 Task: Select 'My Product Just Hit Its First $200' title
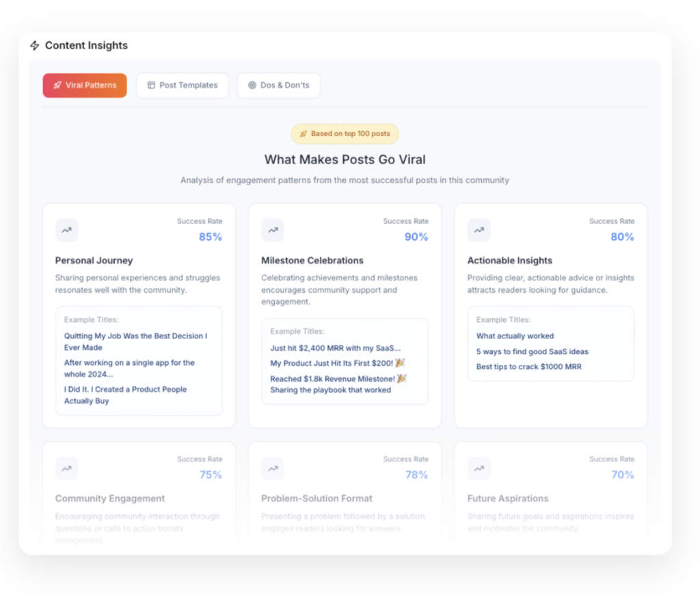pos(338,363)
